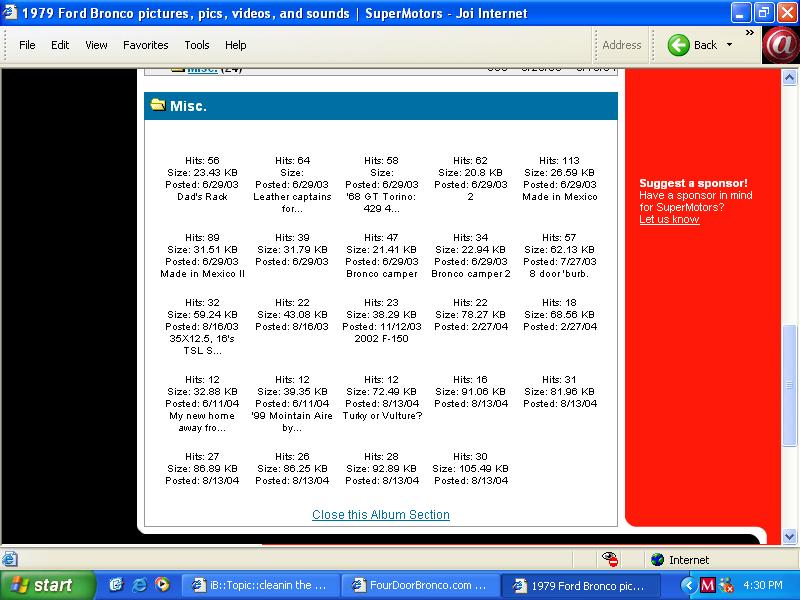Launch Internet Explorer from quick launch
This screenshot has width=800, height=600.
point(139,585)
